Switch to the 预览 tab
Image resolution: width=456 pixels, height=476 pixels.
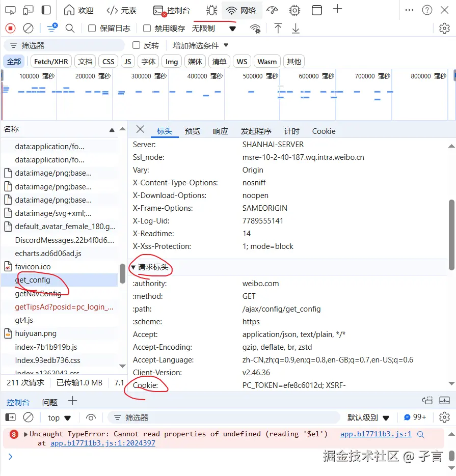192,131
